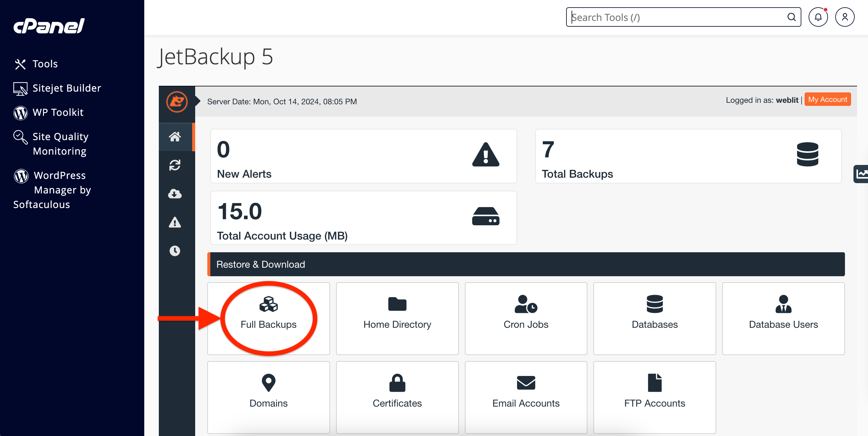Open the user account icon
868x436 pixels.
pos(844,17)
